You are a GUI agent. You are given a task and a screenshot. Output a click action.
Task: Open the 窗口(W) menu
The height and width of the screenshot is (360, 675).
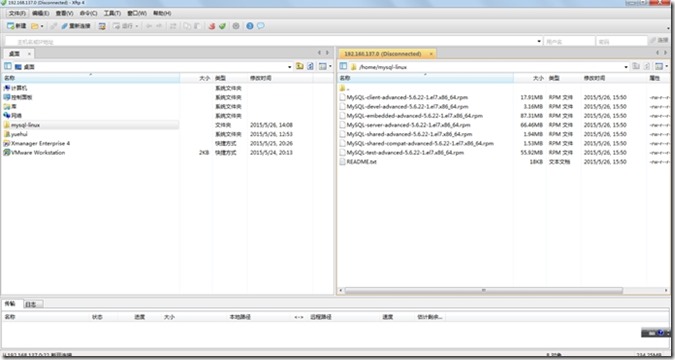[137, 13]
